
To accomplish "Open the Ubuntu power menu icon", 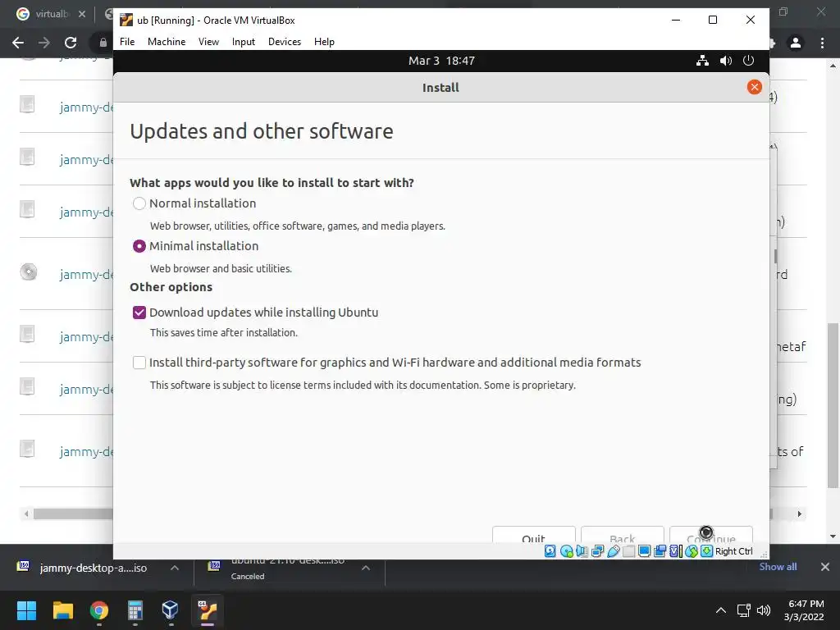I will [x=748, y=61].
